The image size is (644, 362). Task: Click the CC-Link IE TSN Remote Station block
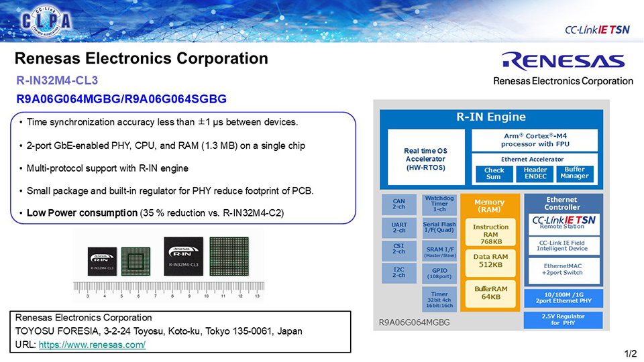pos(564,224)
